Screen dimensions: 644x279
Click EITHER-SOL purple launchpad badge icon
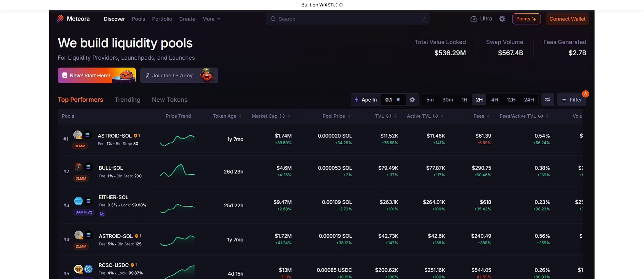point(102,214)
